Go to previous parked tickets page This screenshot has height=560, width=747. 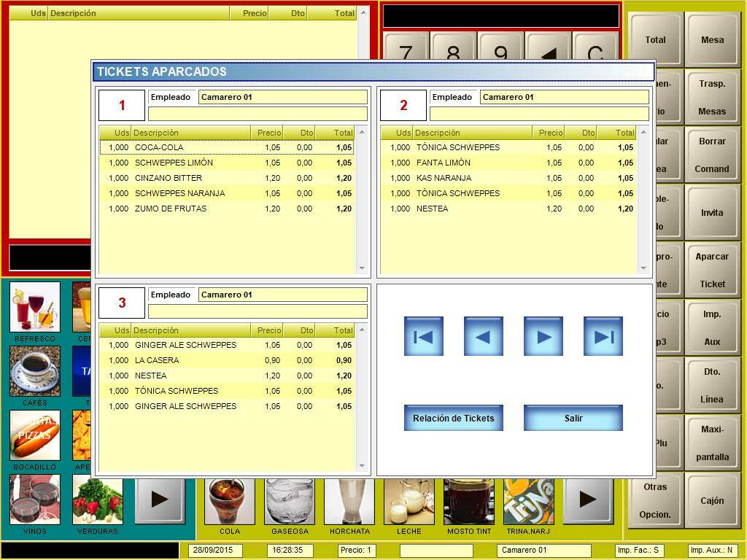[484, 336]
